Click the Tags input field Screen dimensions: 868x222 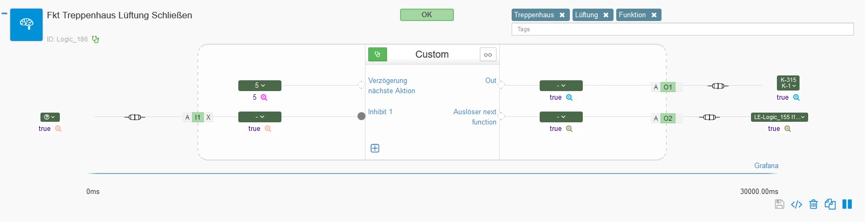click(683, 29)
